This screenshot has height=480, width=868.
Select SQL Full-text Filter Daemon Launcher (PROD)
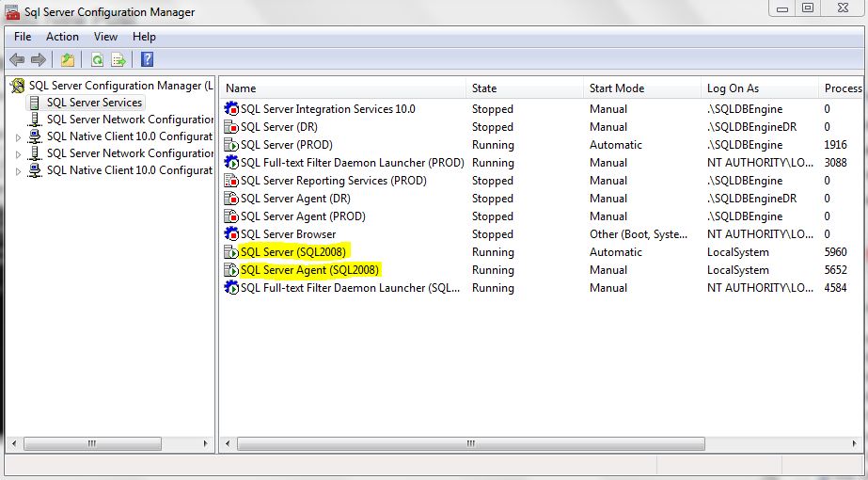point(352,163)
